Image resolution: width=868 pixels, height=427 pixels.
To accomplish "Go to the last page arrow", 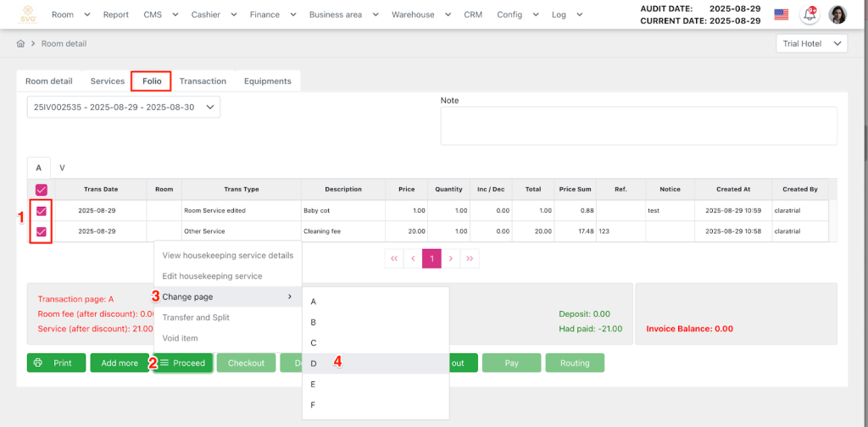I will pos(470,258).
